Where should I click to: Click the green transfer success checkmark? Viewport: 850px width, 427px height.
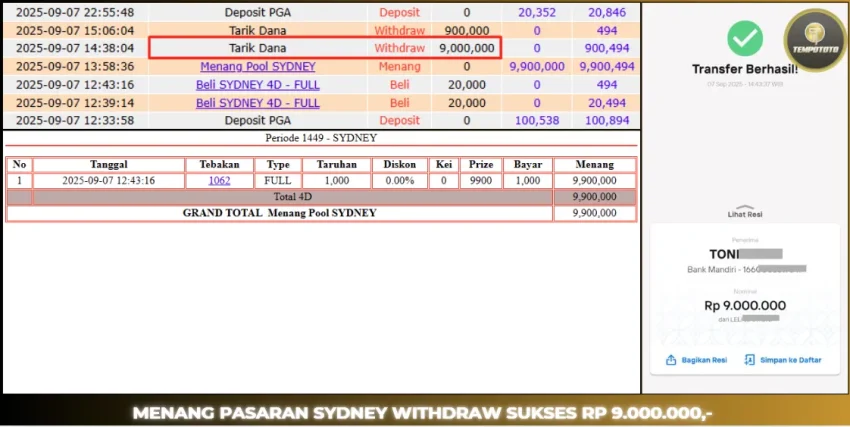click(745, 38)
